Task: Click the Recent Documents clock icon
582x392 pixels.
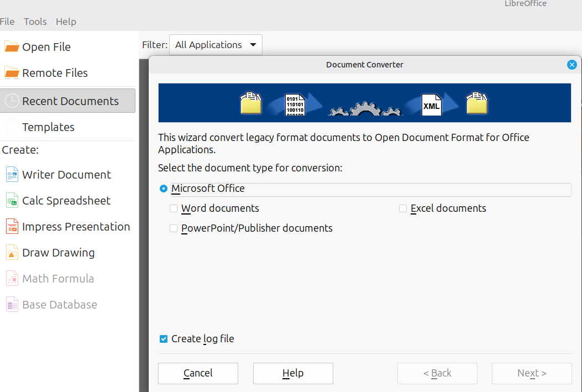Action: [x=12, y=101]
